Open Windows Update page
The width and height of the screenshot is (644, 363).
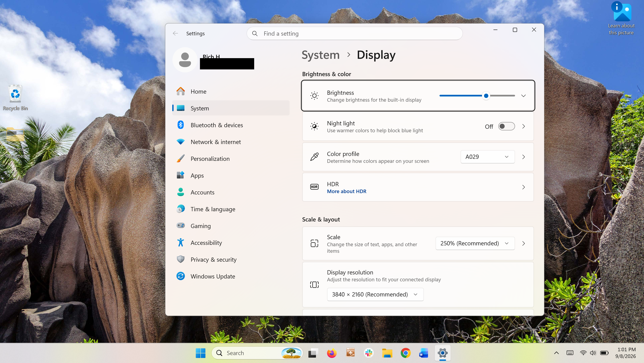(231, 276)
